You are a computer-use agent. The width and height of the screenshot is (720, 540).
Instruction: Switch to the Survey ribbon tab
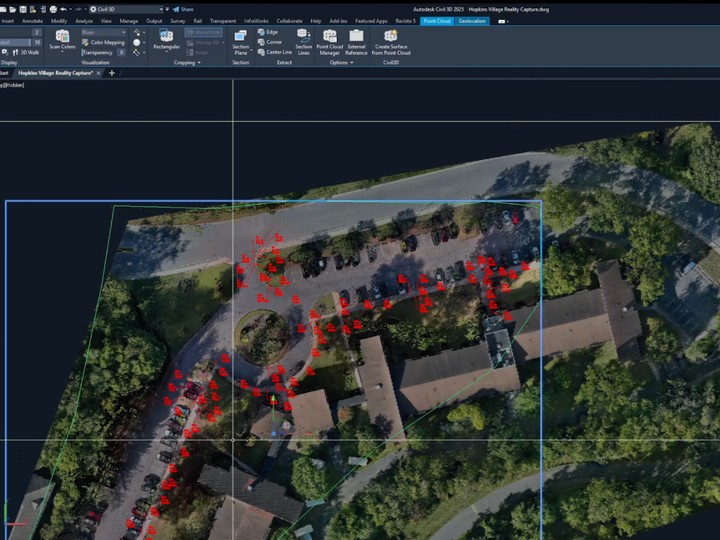click(178, 21)
